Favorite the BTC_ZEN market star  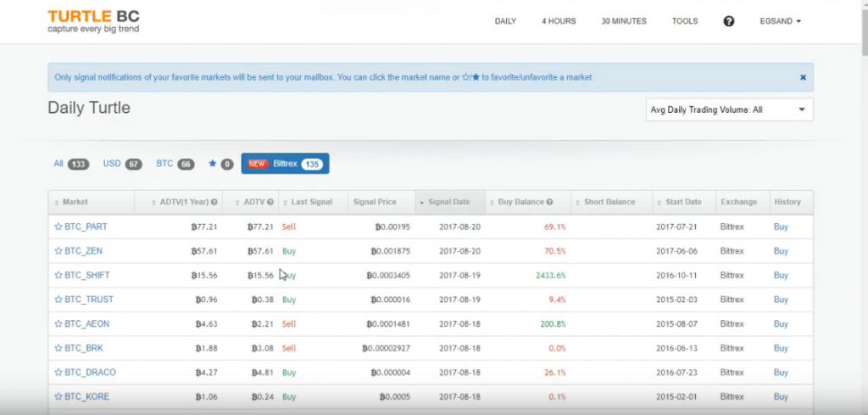tap(58, 251)
